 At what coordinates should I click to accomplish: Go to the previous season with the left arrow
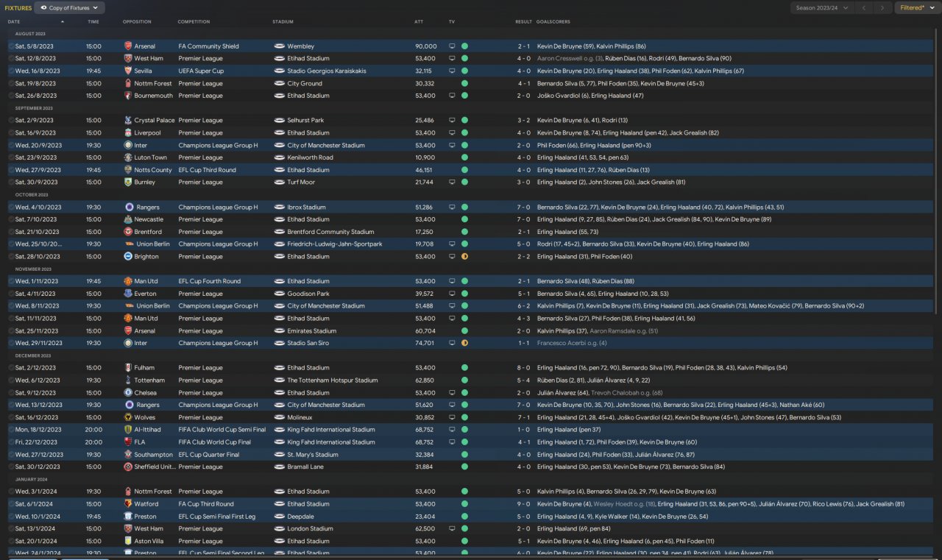click(864, 7)
